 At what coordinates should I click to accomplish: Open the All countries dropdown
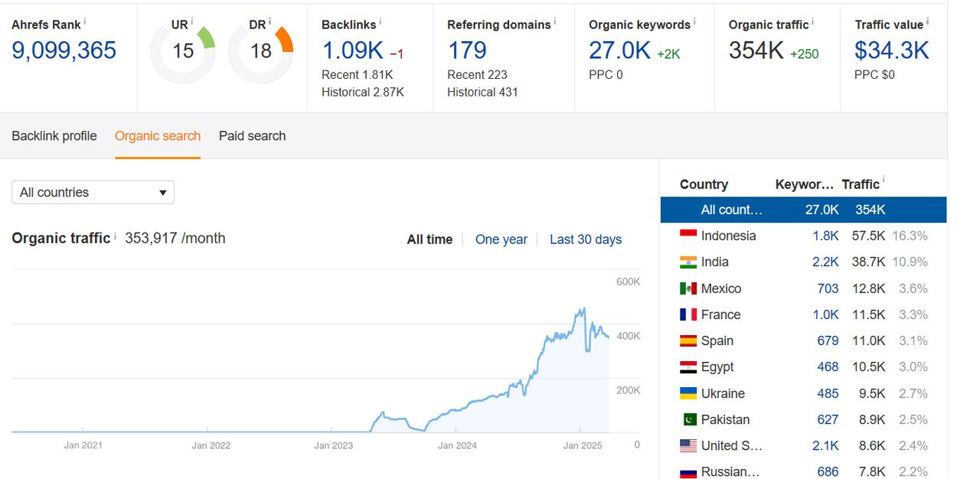coord(93,192)
